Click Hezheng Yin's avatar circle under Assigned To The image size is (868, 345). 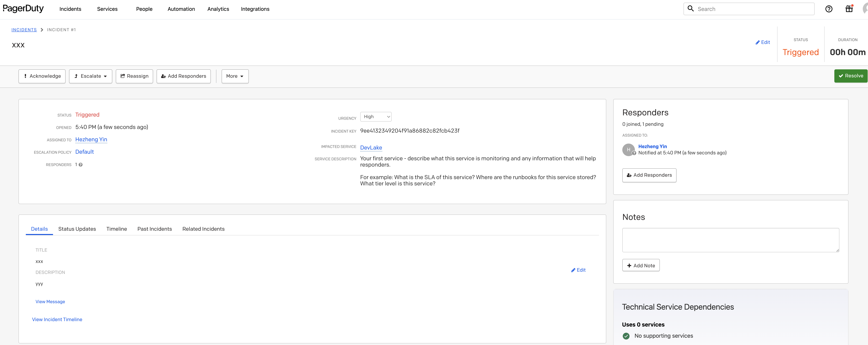click(x=628, y=150)
